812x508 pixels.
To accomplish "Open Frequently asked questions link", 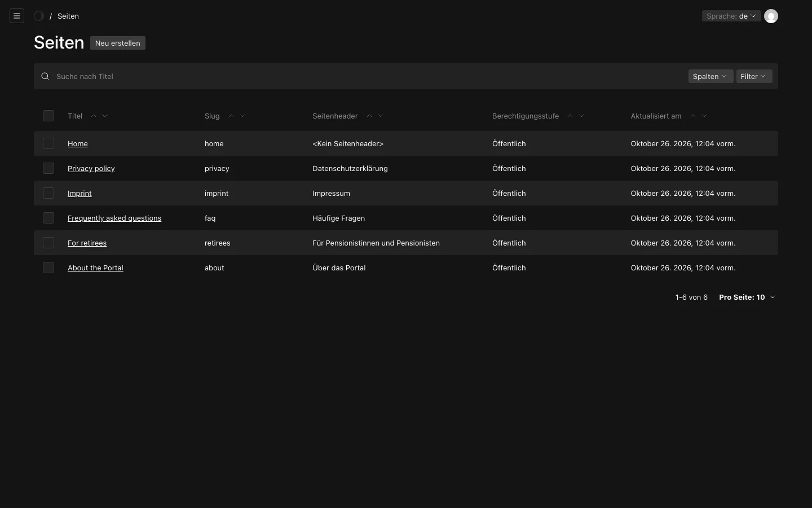I will [x=114, y=218].
